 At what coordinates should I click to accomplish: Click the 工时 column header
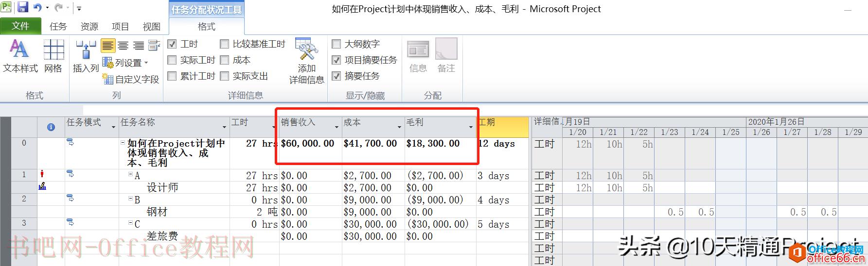[254, 127]
